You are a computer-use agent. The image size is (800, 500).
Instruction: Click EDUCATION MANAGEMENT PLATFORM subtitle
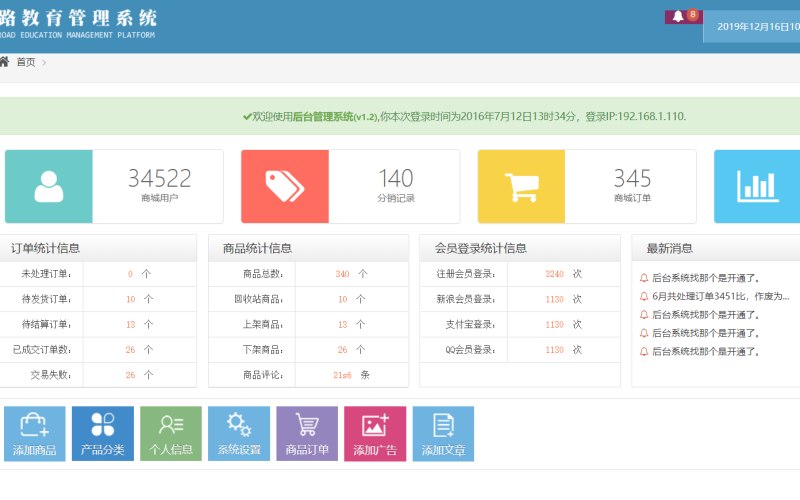(x=87, y=35)
